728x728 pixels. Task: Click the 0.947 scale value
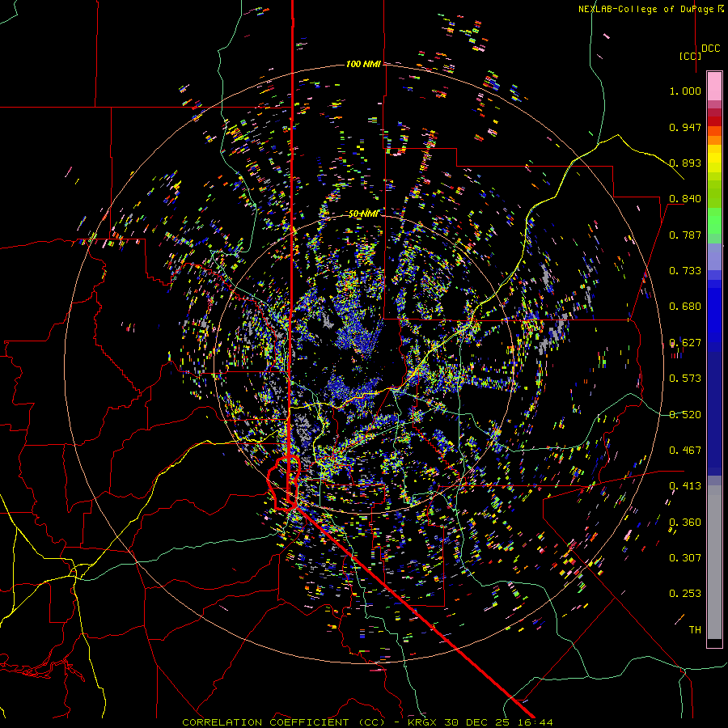coord(685,127)
